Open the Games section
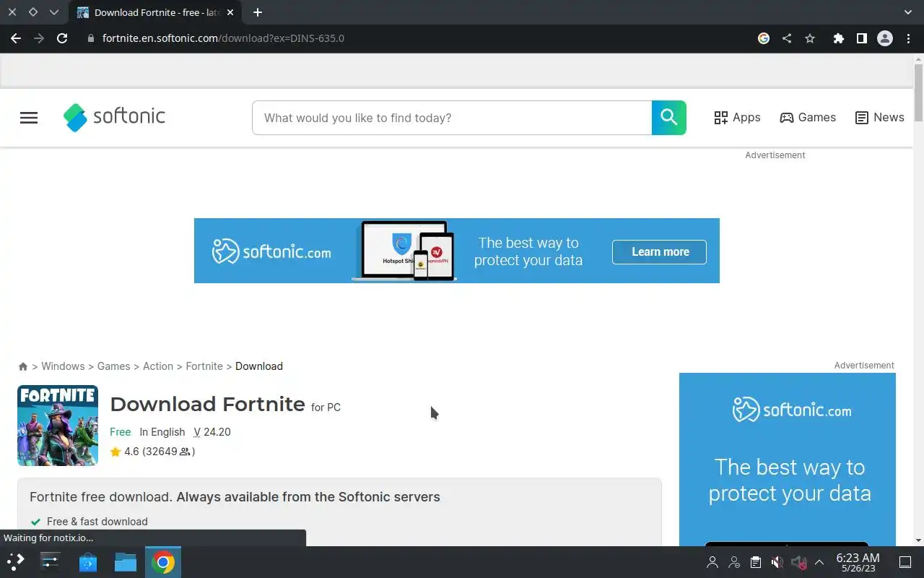This screenshot has height=578, width=924. click(x=808, y=118)
